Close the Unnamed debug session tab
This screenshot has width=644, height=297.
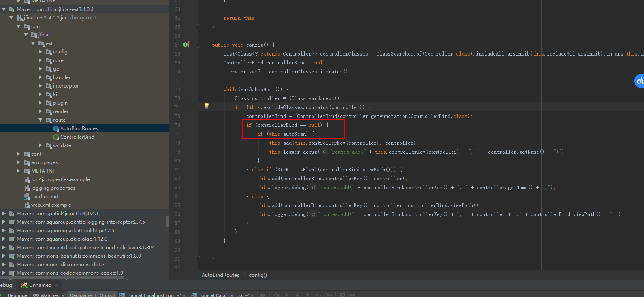pyautogui.click(x=56, y=285)
